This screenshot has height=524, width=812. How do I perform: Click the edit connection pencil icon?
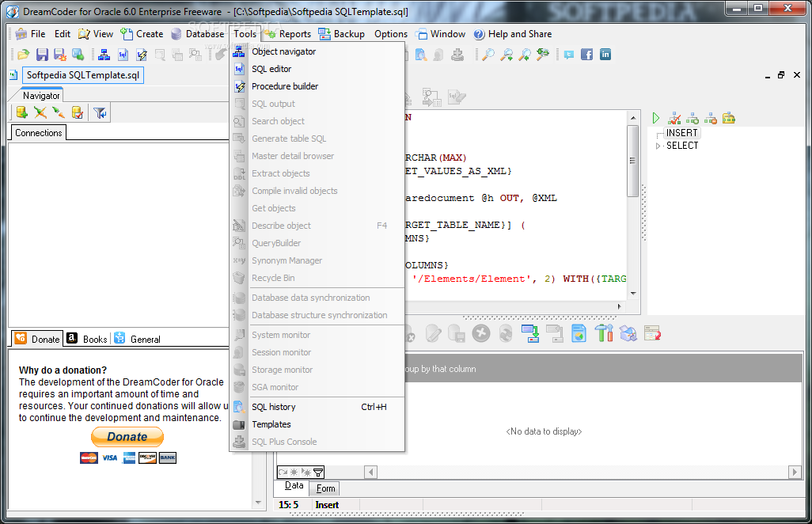pos(59,112)
